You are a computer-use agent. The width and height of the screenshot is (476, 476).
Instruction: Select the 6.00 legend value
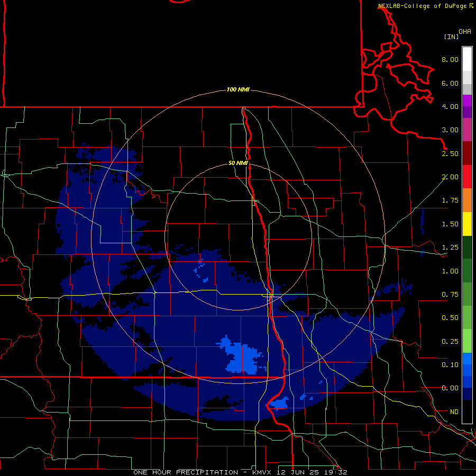450,83
